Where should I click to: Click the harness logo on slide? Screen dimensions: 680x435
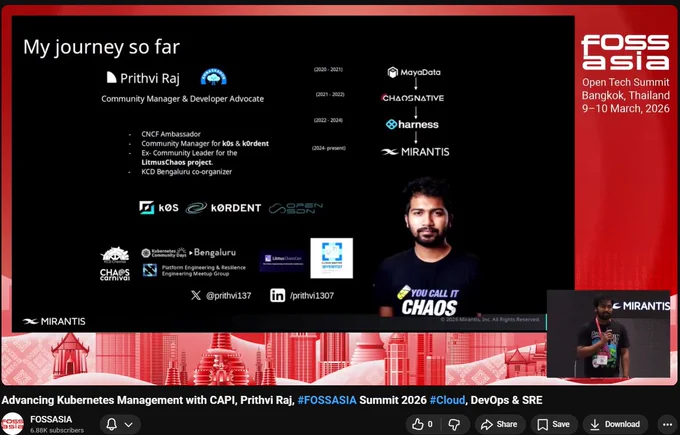(412, 124)
